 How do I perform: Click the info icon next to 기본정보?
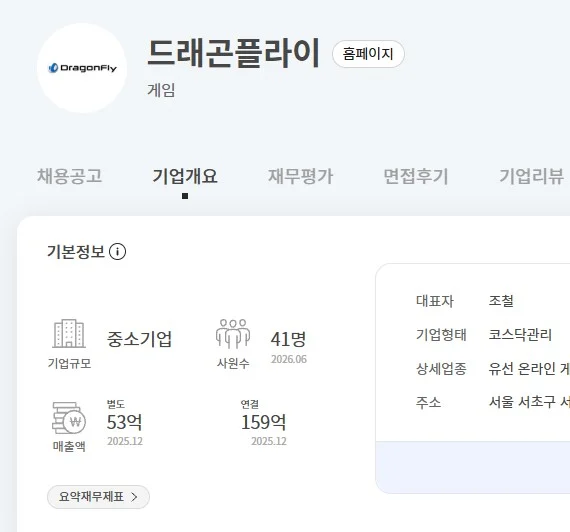(x=117, y=252)
